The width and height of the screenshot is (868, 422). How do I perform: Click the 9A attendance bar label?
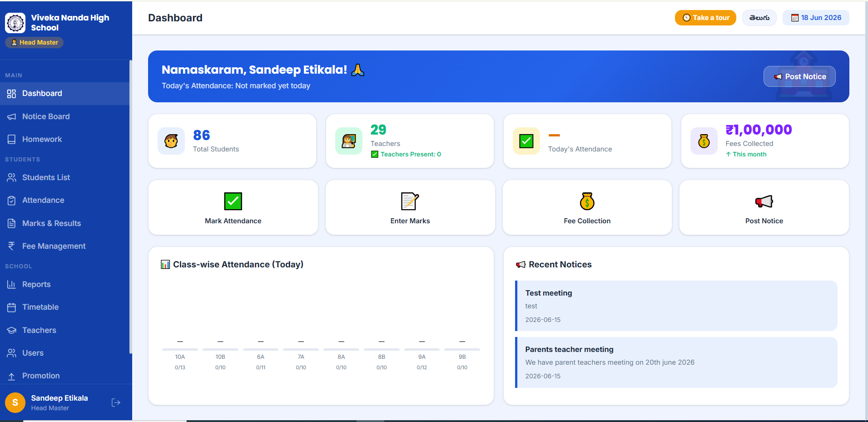tap(422, 357)
